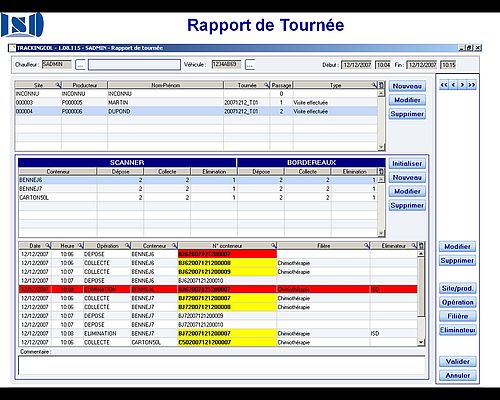The image size is (500, 400).
Task: Click the Début date field
Action: (357, 65)
